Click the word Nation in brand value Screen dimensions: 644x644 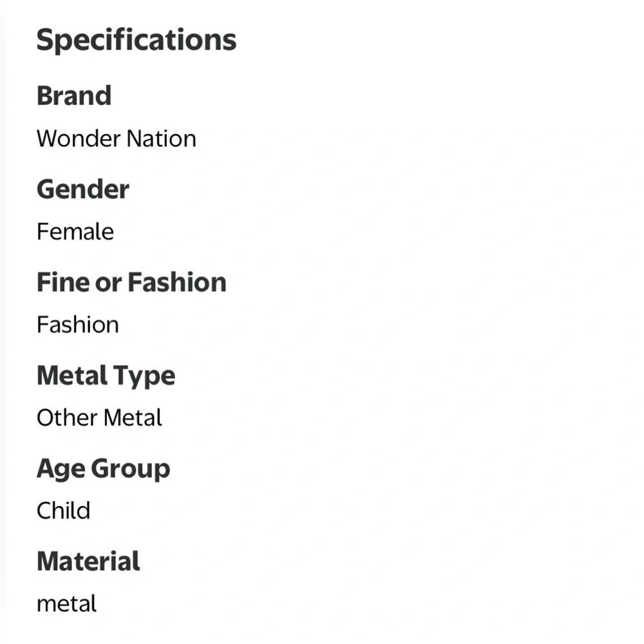[x=162, y=138]
